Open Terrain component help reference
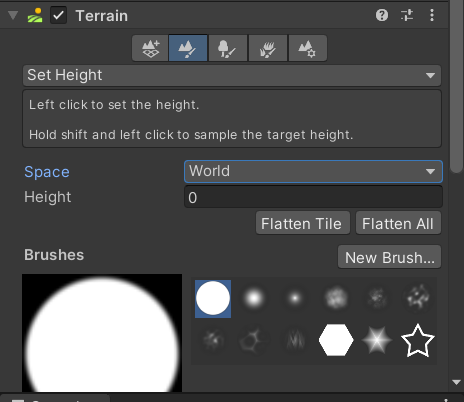This screenshot has width=464, height=402. pos(382,15)
